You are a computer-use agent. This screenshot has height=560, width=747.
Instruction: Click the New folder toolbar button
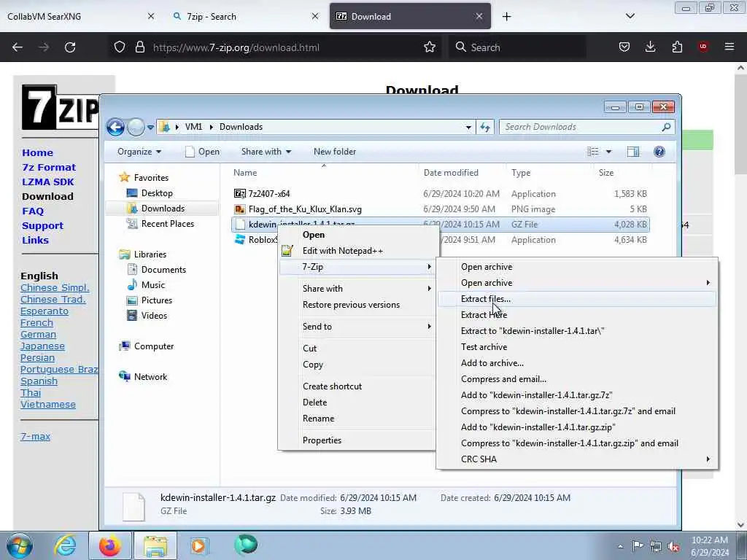tap(334, 152)
